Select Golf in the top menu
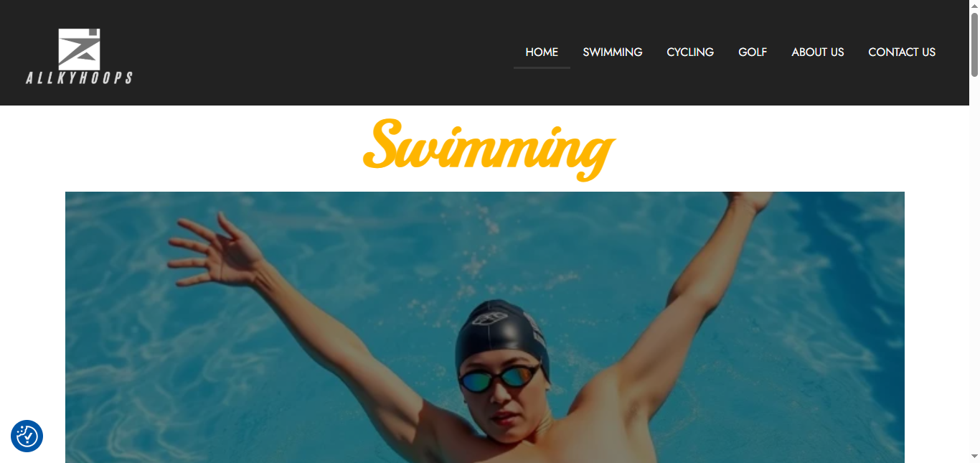980x463 pixels. 753,52
